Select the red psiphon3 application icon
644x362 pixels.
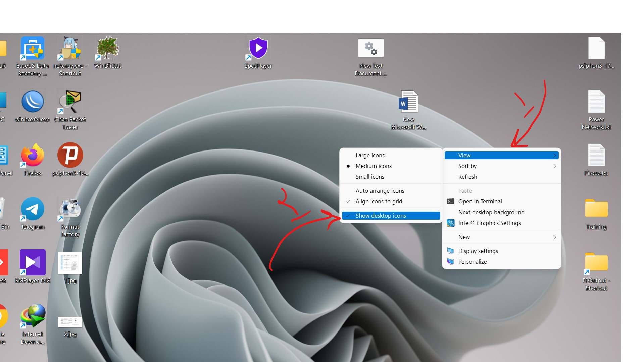pos(70,155)
